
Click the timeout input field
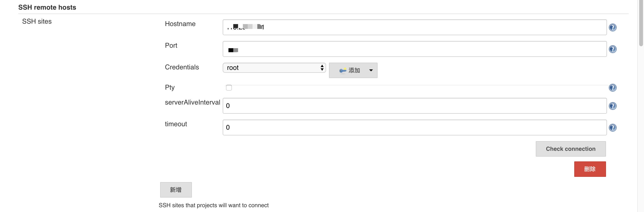tap(415, 127)
